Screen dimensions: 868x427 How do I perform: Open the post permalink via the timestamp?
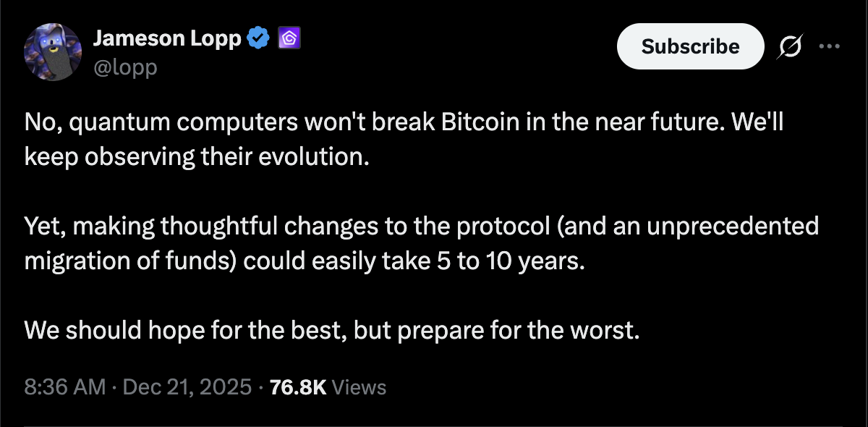tap(61, 386)
